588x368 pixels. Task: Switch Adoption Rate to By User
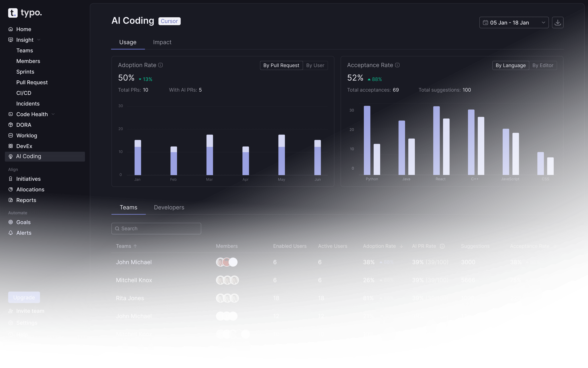coord(315,65)
